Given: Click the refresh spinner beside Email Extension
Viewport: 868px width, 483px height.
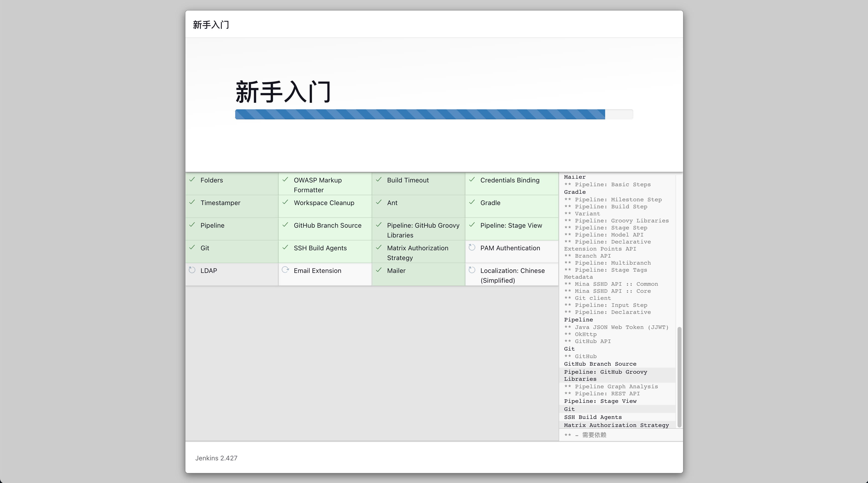Looking at the screenshot, I should click(x=285, y=270).
